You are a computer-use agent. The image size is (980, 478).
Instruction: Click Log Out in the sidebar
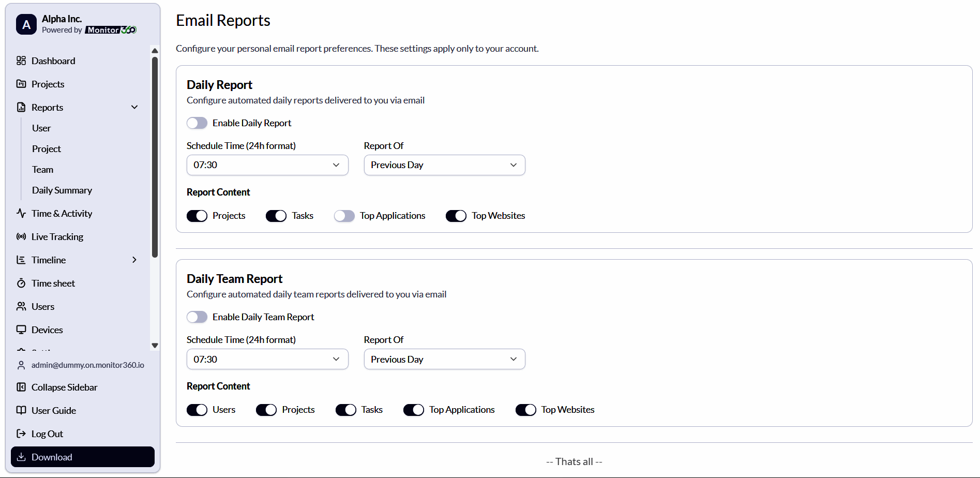pos(47,434)
